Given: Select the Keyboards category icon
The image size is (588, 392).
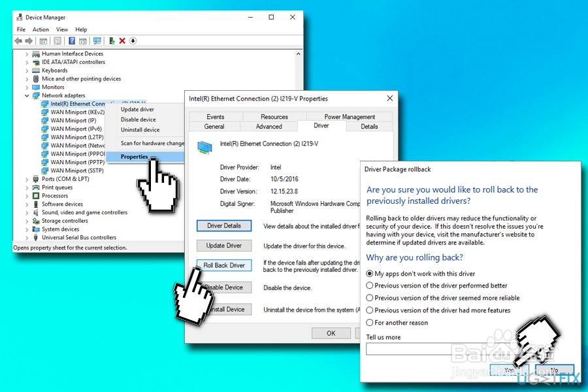Looking at the screenshot, I should click(36, 71).
